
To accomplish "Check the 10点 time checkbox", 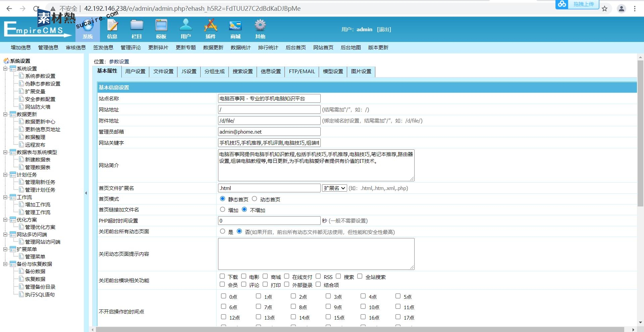I will 363,306.
